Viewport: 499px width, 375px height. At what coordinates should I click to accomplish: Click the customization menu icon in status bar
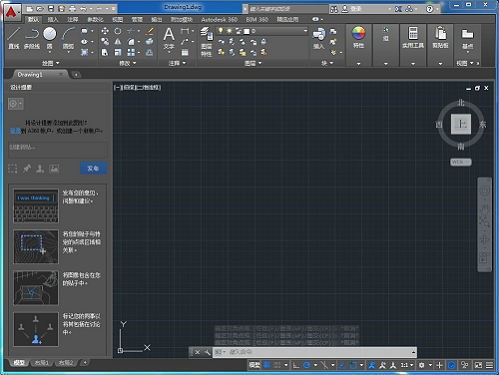[x=489, y=365]
